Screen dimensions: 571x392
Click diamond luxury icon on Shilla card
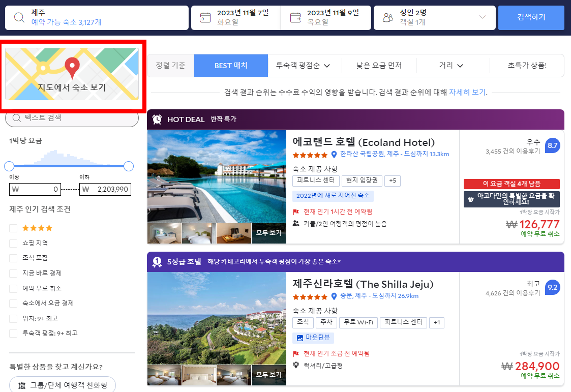pyautogui.click(x=296, y=365)
